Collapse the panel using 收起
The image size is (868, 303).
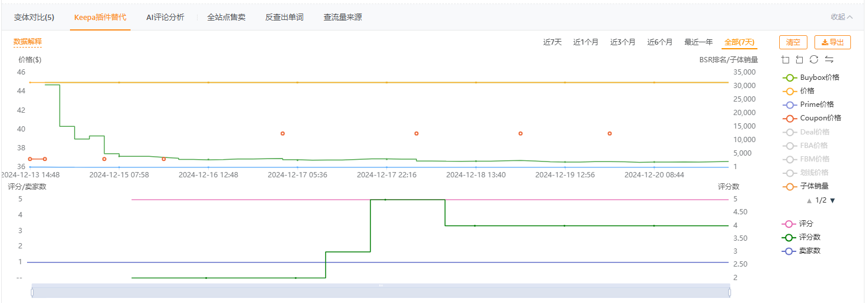click(842, 17)
